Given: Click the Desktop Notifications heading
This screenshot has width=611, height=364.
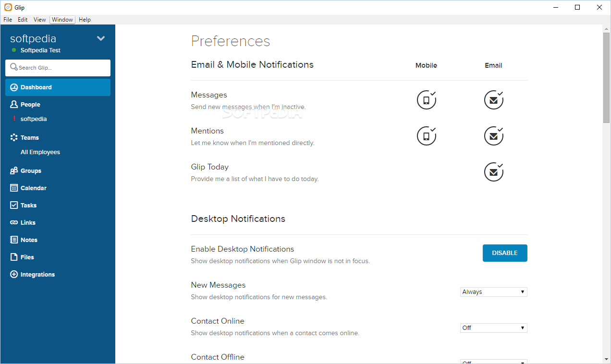Looking at the screenshot, I should point(238,219).
